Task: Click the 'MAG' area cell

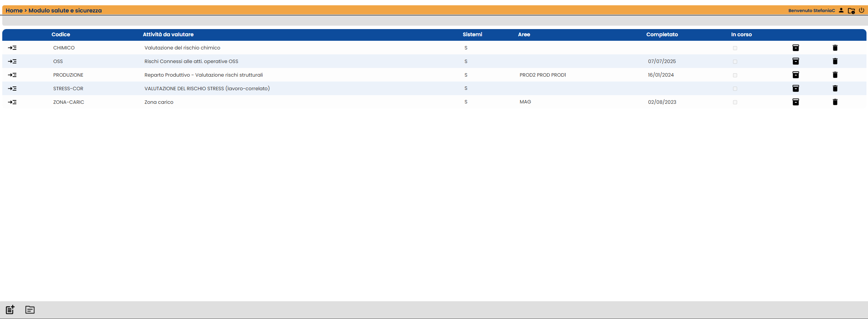Action: pos(525,102)
